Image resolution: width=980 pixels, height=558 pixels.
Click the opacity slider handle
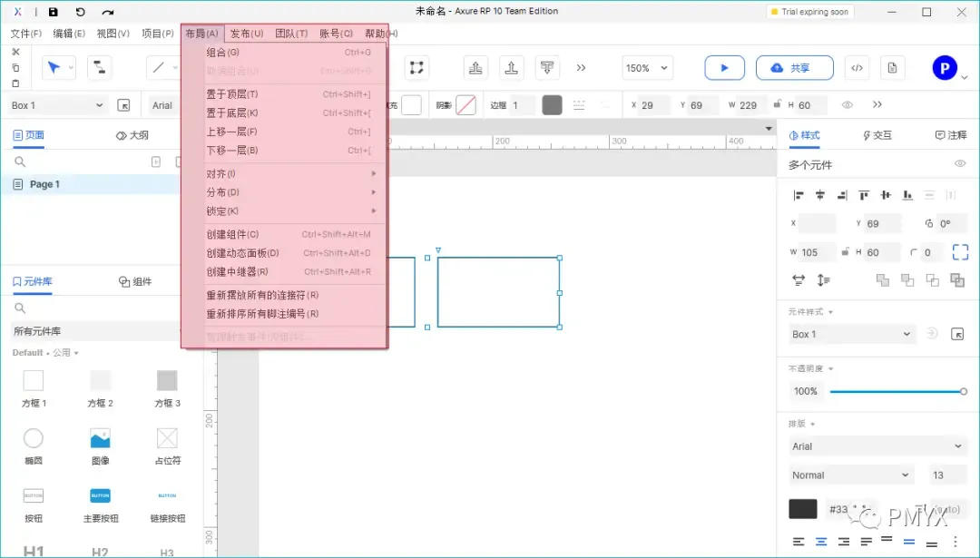click(963, 391)
